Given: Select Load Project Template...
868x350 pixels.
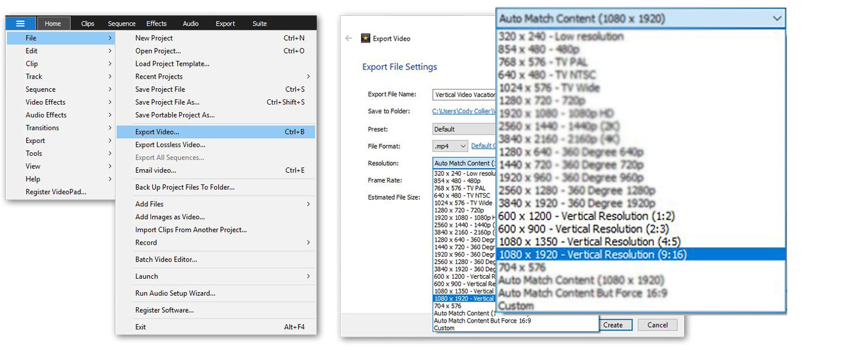Looking at the screenshot, I should 216,63.
